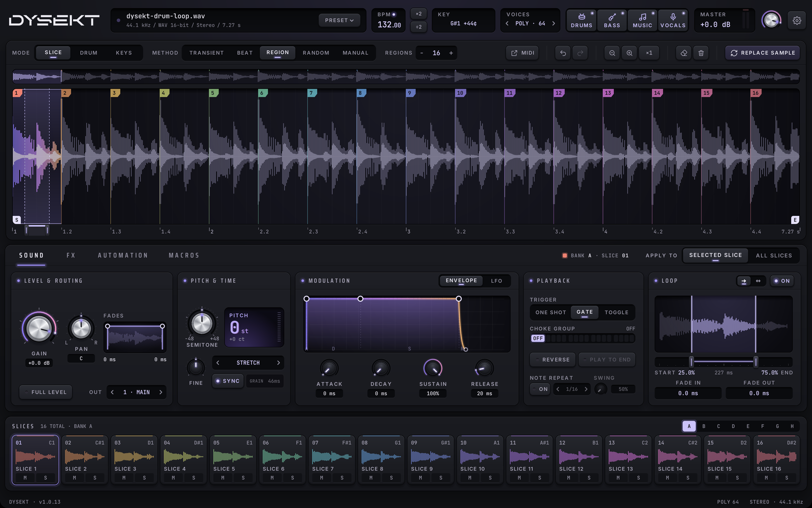Solo Slice 5 with its S button

tap(243, 478)
